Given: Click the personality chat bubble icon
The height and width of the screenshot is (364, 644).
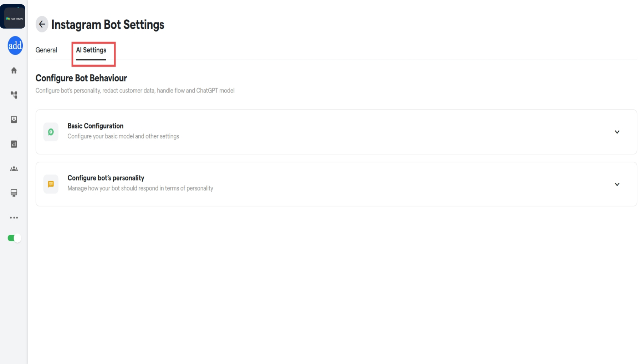Looking at the screenshot, I should (x=51, y=184).
